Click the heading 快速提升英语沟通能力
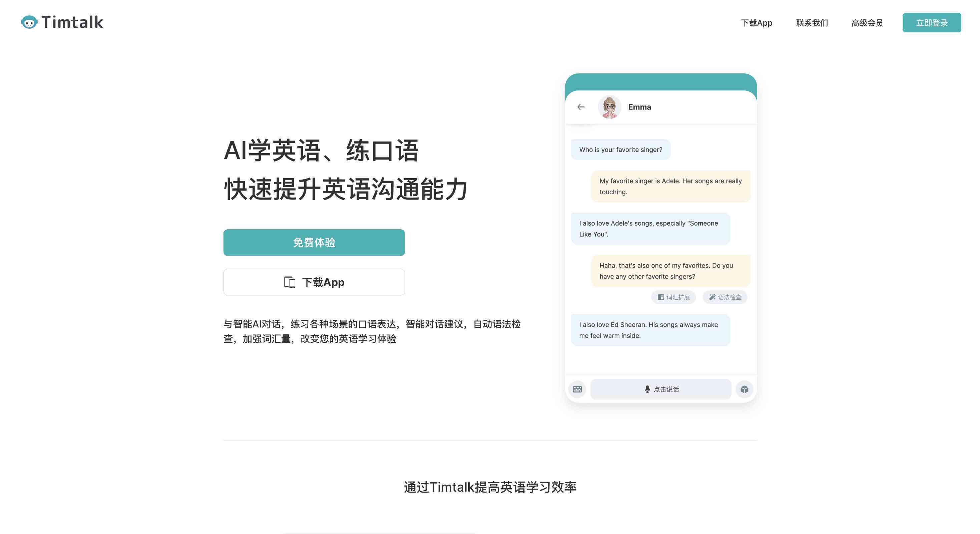 pos(346,189)
